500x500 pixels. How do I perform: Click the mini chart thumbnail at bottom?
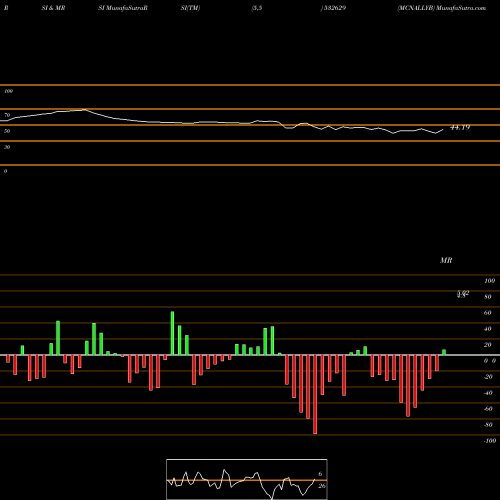coord(247,479)
